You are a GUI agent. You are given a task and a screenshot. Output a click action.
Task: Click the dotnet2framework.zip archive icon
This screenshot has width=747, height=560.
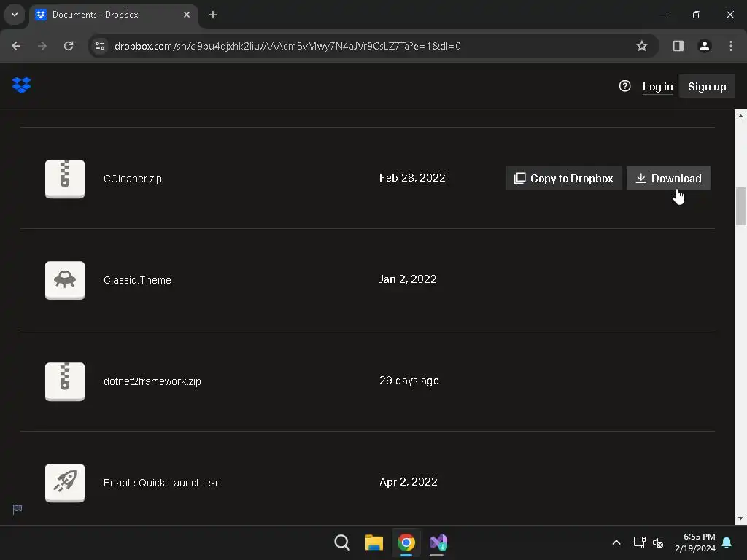click(x=65, y=381)
